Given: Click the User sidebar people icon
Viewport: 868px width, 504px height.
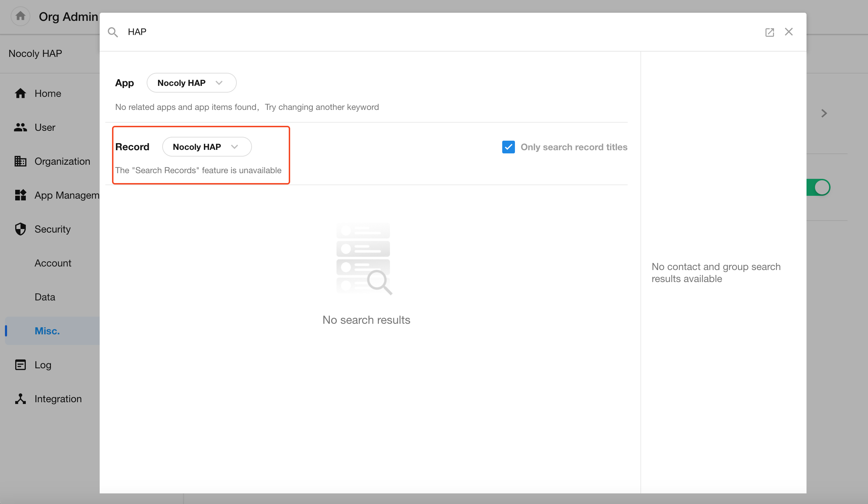Looking at the screenshot, I should tap(20, 127).
